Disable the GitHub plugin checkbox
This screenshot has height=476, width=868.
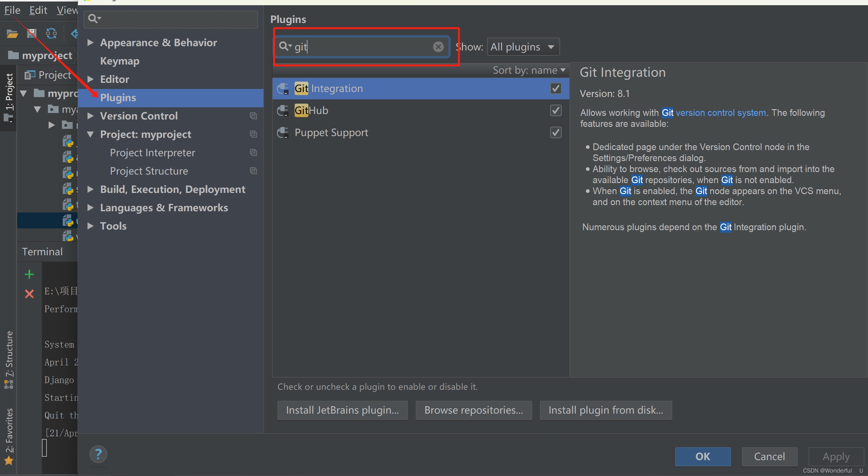click(x=556, y=110)
